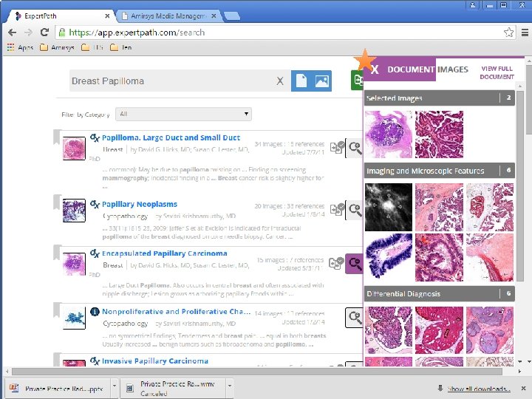Open blue-stained duct image in Imaging section
The width and height of the screenshot is (532, 399).
click(389, 258)
